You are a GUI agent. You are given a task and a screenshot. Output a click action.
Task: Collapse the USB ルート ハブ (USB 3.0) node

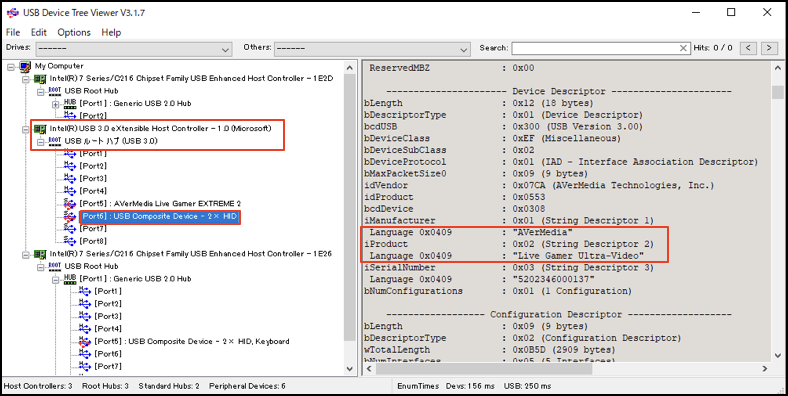point(41,142)
